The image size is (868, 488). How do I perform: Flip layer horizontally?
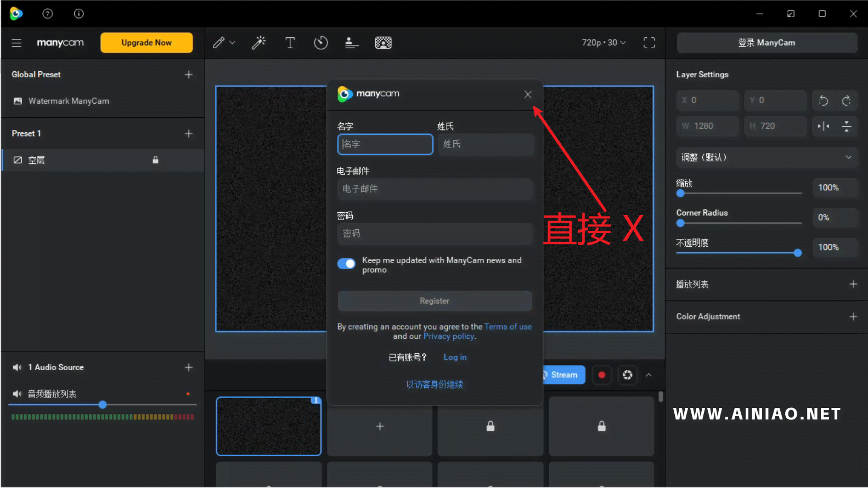pyautogui.click(x=823, y=126)
